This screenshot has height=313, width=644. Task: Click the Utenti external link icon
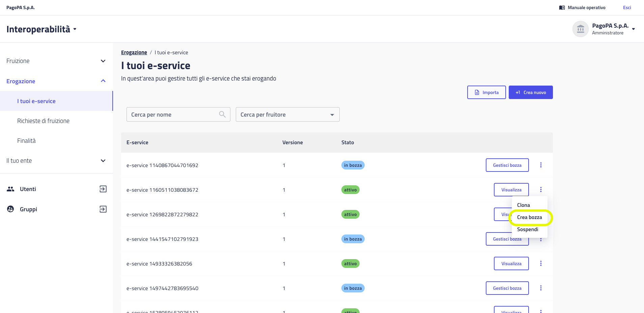pos(103,189)
